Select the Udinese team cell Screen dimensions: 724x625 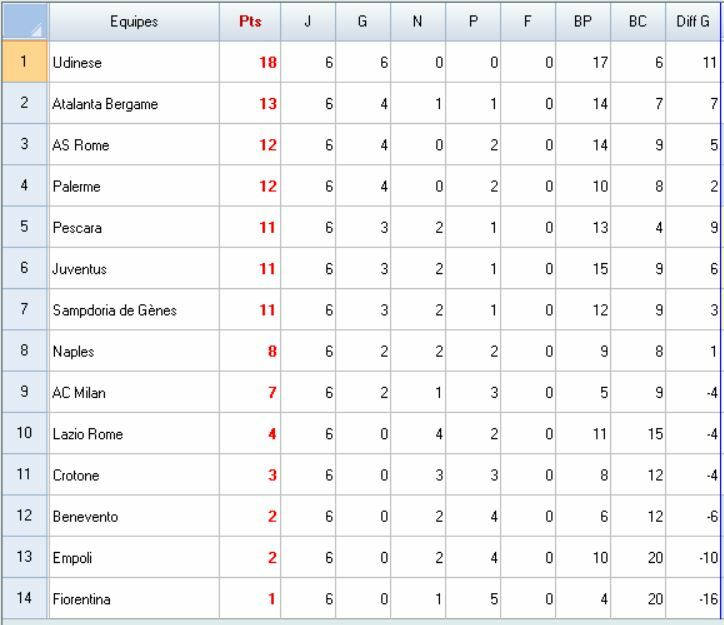tap(133, 63)
